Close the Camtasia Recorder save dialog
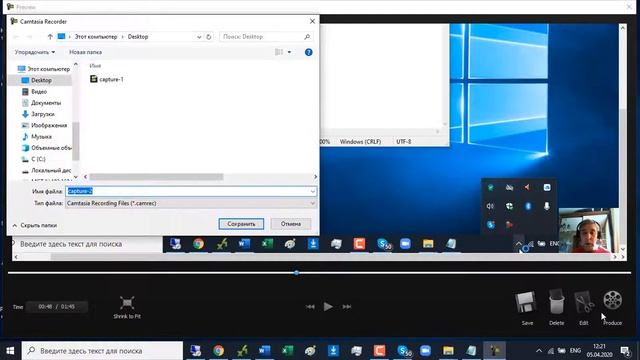The width and height of the screenshot is (640, 360). click(x=312, y=21)
